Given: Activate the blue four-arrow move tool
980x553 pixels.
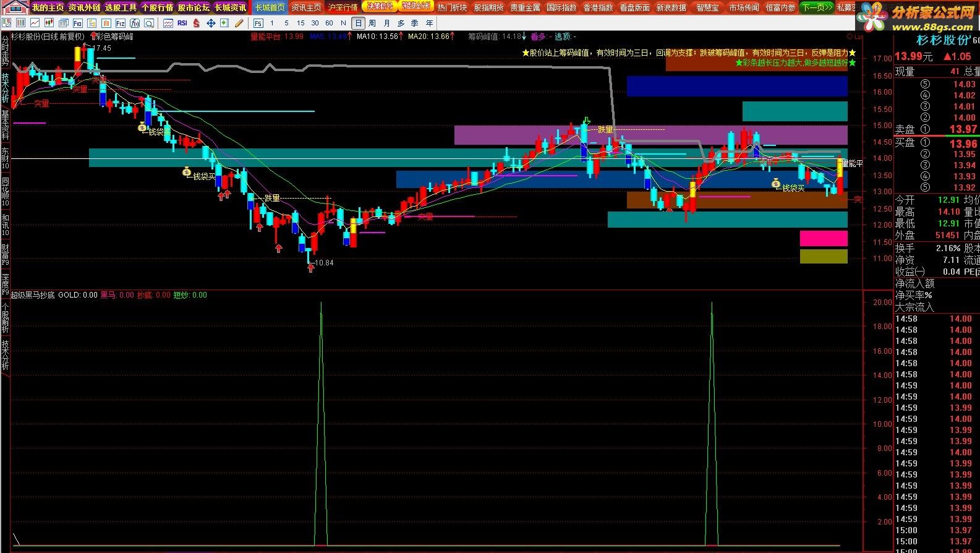Looking at the screenshot, I should pyautogui.click(x=211, y=23).
